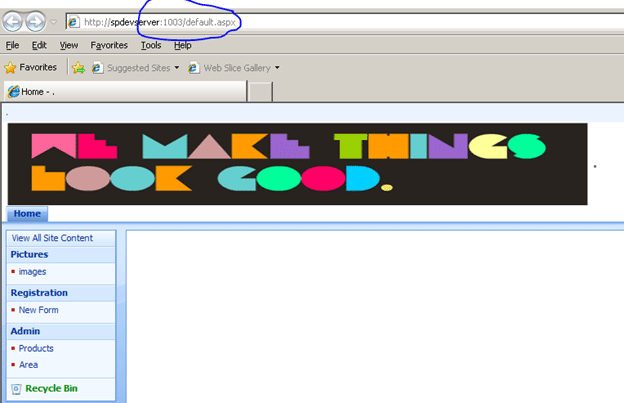Screen dimensions: 624x403
Task: Expand Suggested Sites dropdown arrow
Action: tap(177, 68)
